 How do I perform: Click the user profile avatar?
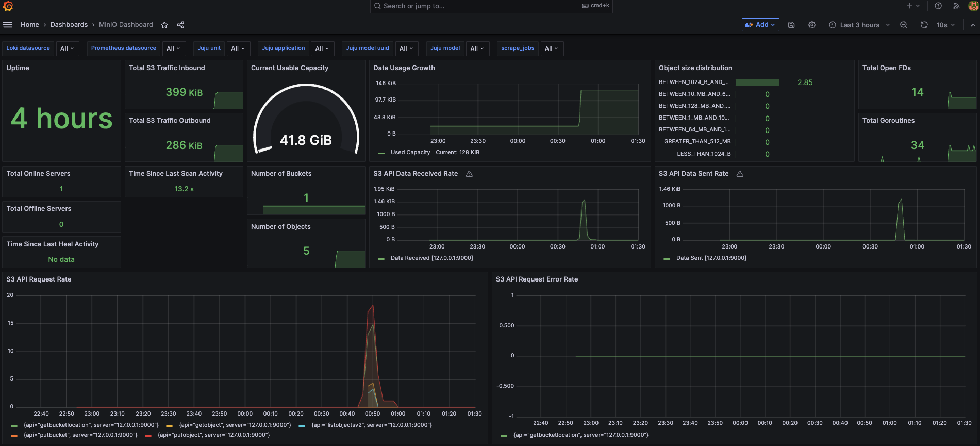click(973, 6)
